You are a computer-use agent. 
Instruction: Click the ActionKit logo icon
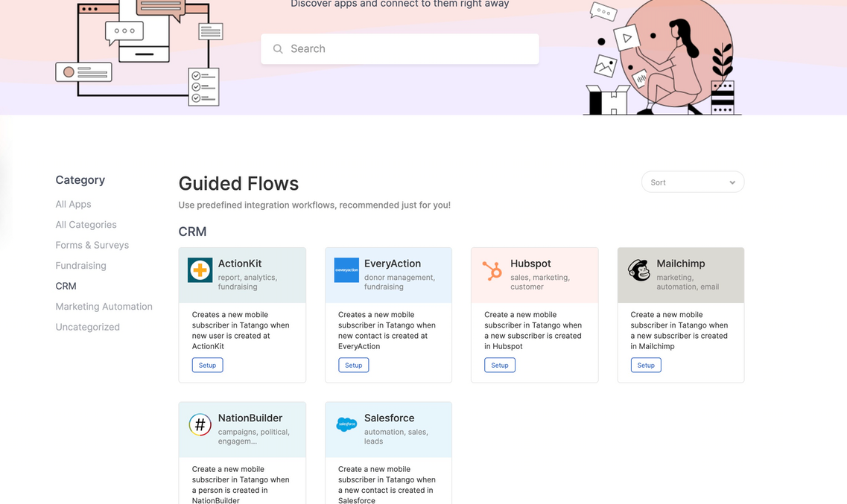(200, 269)
